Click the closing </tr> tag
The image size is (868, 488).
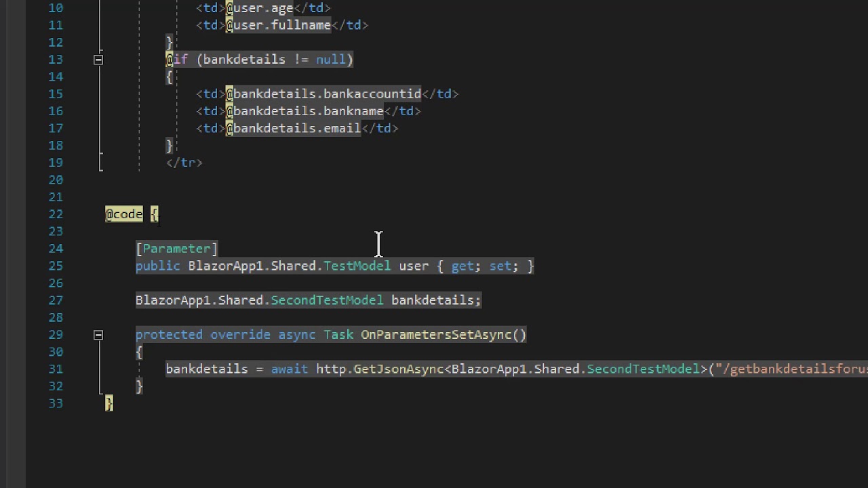click(x=184, y=163)
